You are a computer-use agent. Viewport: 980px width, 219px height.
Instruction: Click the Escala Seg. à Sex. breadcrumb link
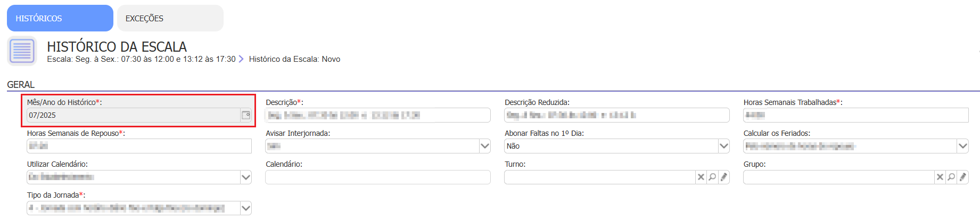141,59
